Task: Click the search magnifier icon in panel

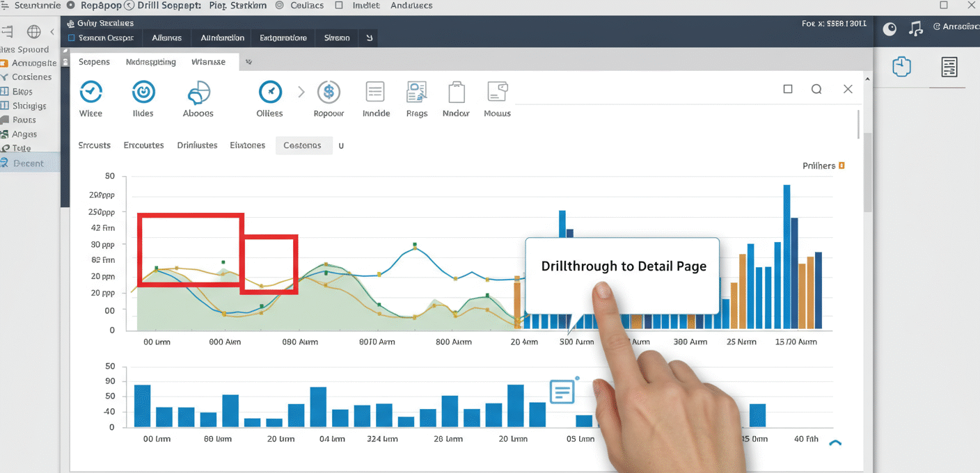Action: [x=816, y=89]
